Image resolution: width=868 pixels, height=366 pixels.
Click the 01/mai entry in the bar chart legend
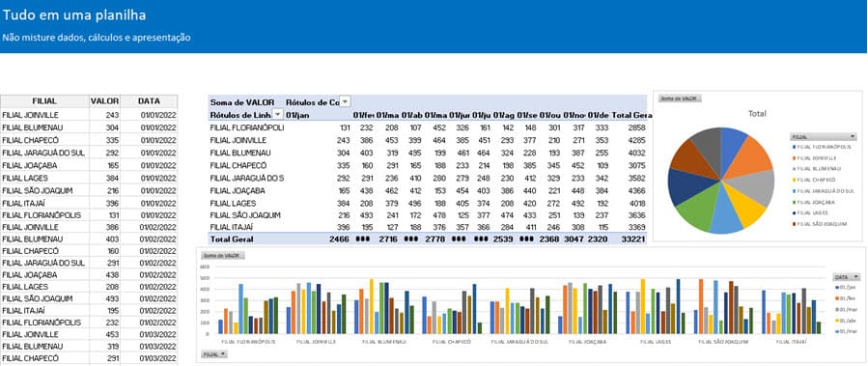click(845, 331)
